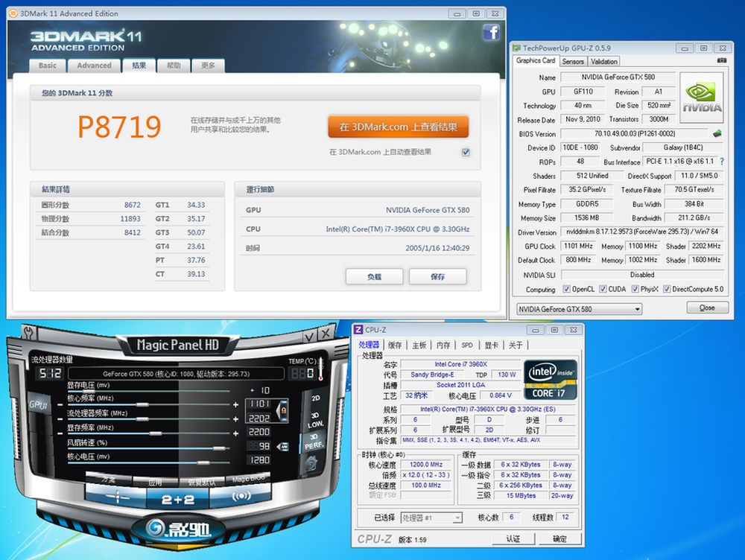This screenshot has height=560, width=745.
Task: Open the GPU selector dropdown in GPU-Z
Action: tap(579, 309)
